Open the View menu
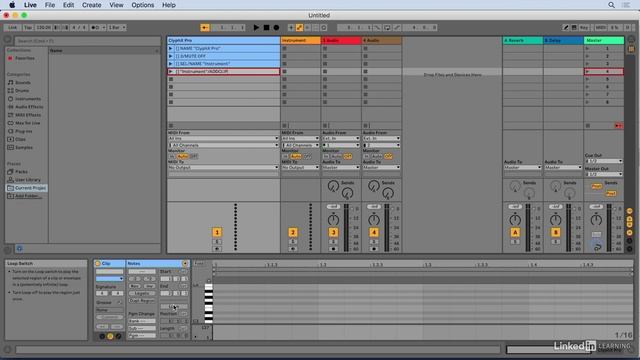The height and width of the screenshot is (360, 640). pos(116,5)
